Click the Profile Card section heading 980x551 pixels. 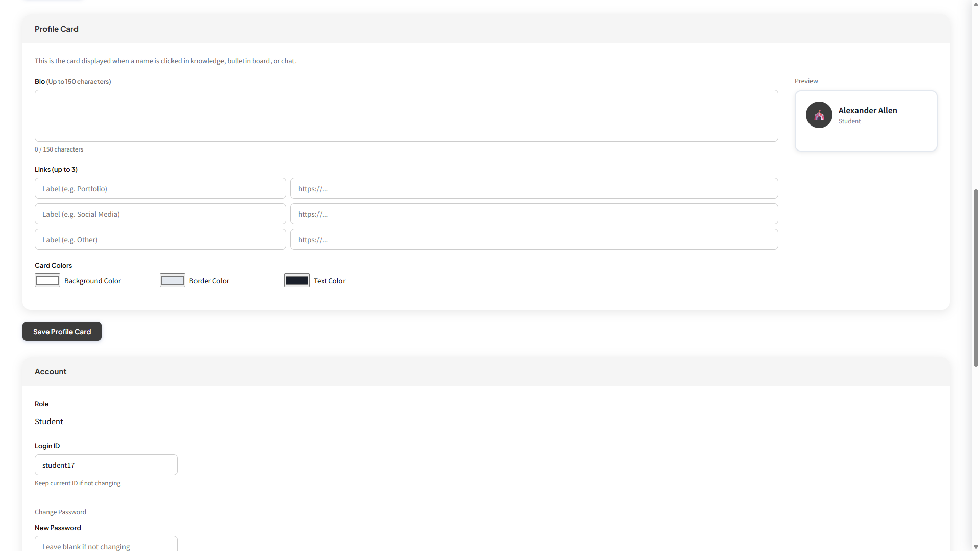pyautogui.click(x=57, y=29)
